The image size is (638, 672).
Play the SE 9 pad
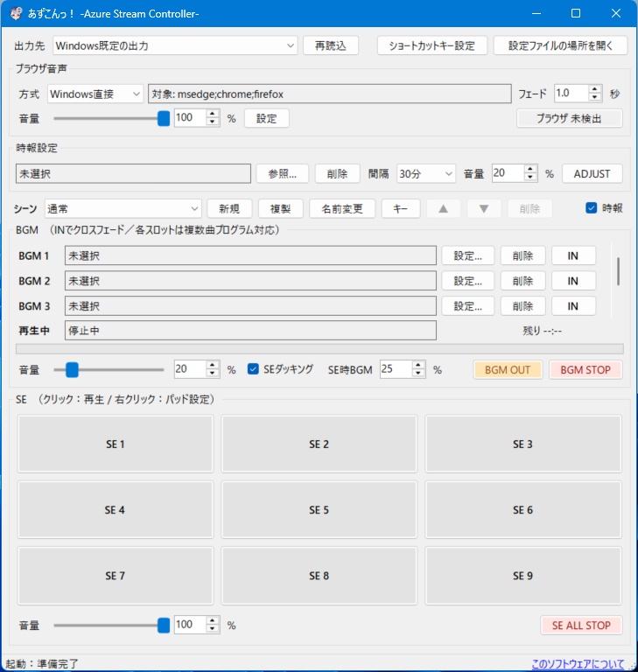pos(523,576)
